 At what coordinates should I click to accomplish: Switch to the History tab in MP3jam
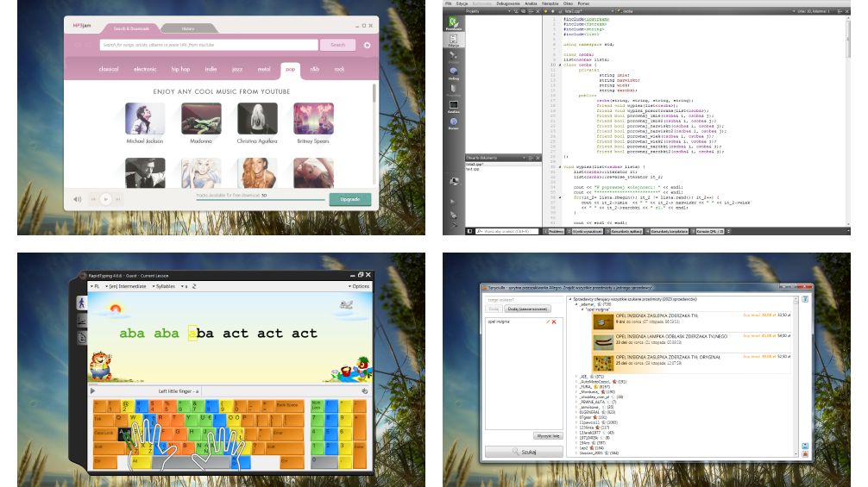pos(188,28)
